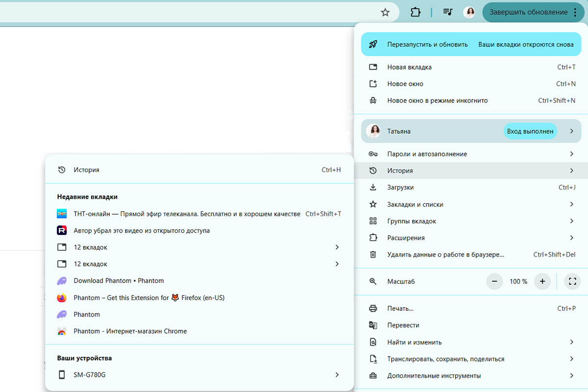Open the Extensions puzzle icon in toolbar
The height and width of the screenshot is (392, 588).
click(416, 12)
